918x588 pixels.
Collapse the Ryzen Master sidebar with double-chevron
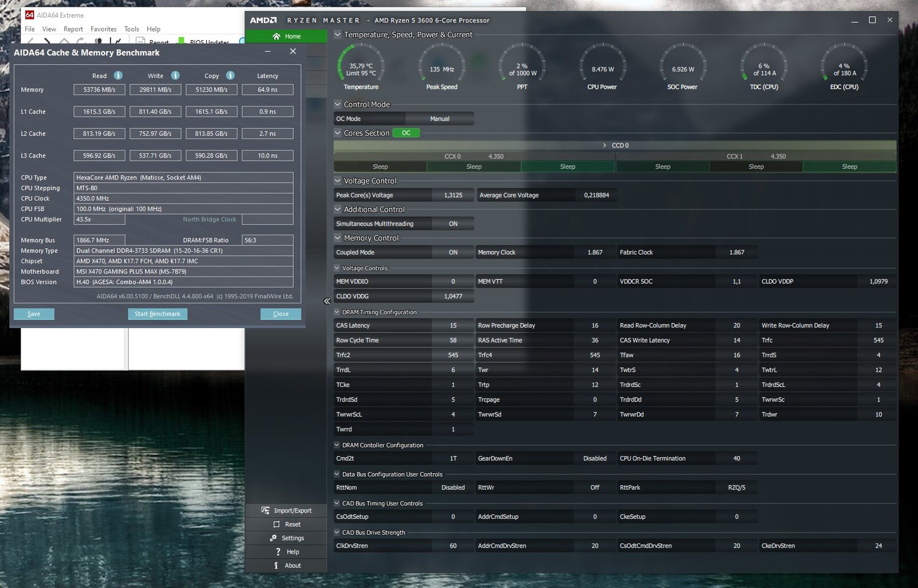coord(326,301)
